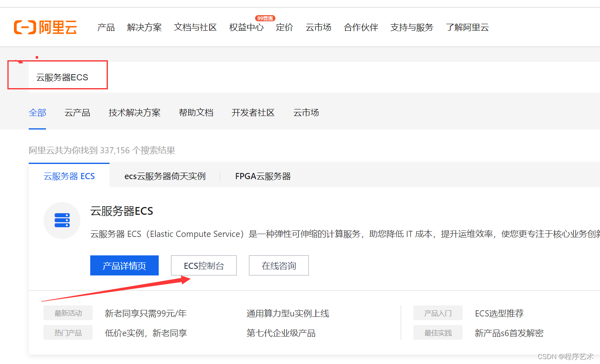The width and height of the screenshot is (600, 364).
Task: Open the 权益中心 menu
Action: 246,27
